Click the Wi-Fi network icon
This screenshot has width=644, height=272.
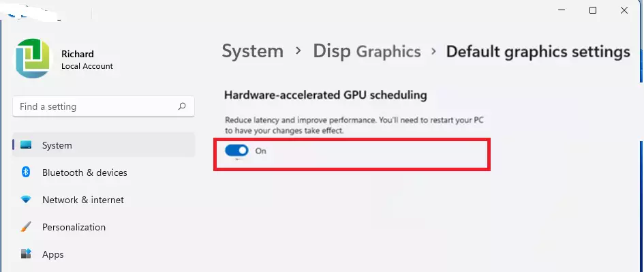tap(26, 200)
